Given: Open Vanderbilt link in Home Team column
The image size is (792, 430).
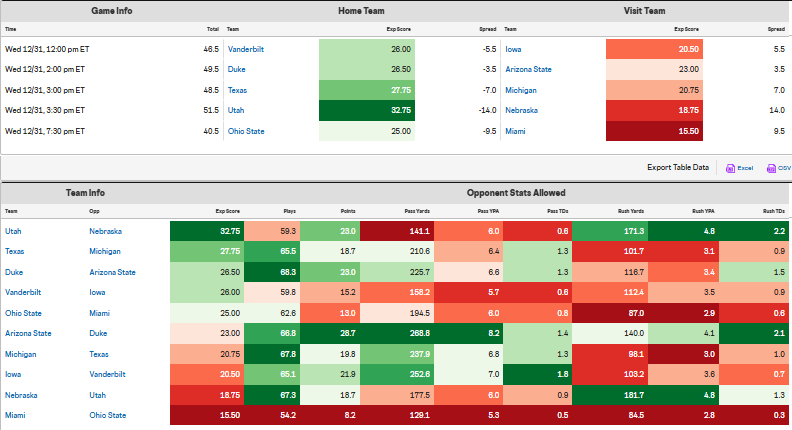Looking at the screenshot, I should [245, 50].
